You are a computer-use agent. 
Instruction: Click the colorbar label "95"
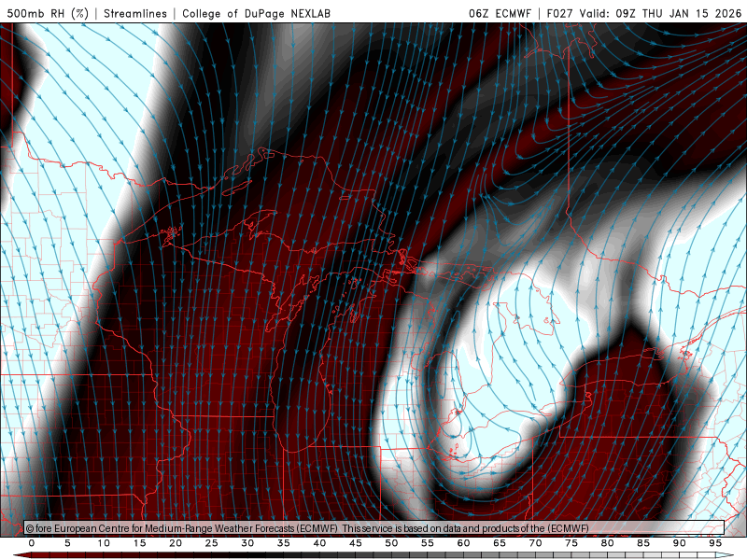[x=715, y=543]
